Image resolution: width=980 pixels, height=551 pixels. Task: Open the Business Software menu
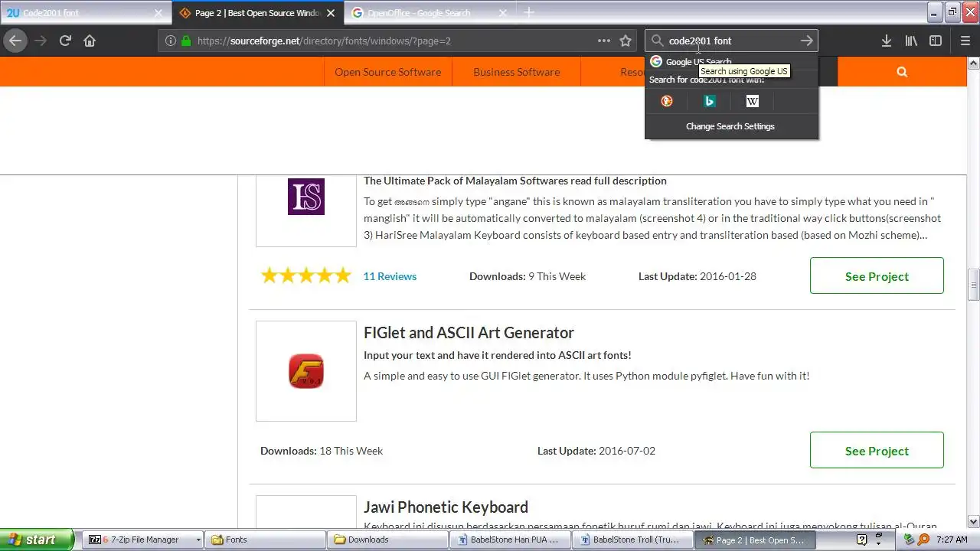[516, 72]
